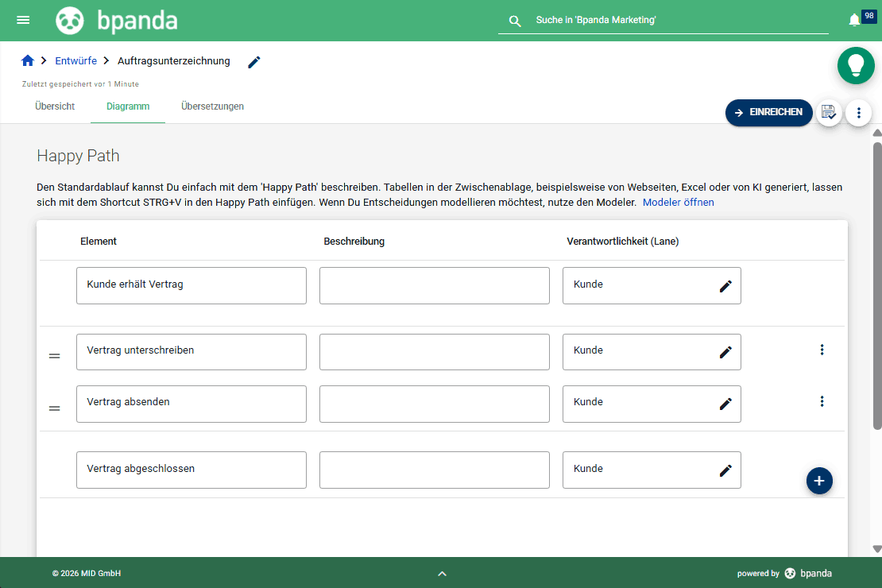Open the Übersetzungen tab
This screenshot has width=882, height=588.
(212, 106)
